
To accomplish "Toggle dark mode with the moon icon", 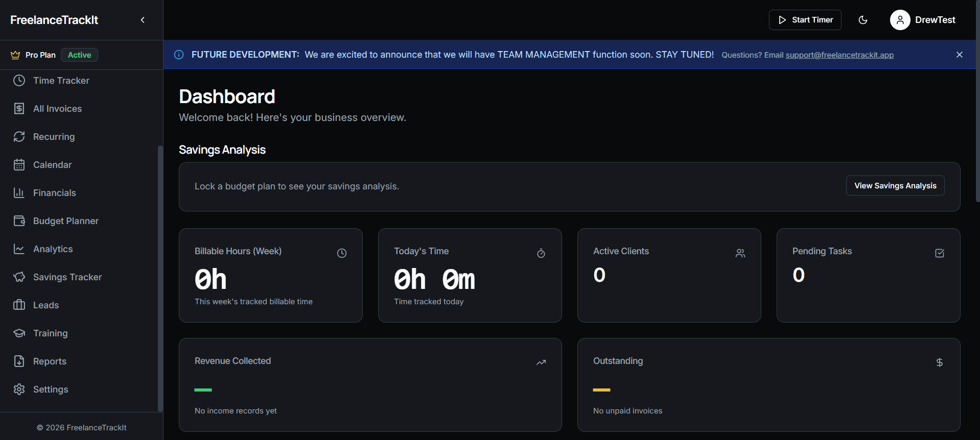I will (x=863, y=20).
